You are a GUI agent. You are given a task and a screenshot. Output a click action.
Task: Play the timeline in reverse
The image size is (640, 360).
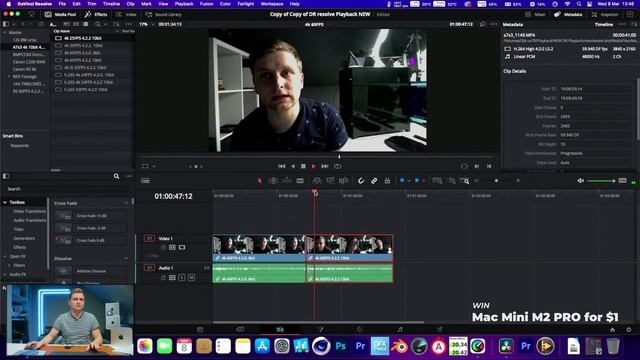pos(293,166)
